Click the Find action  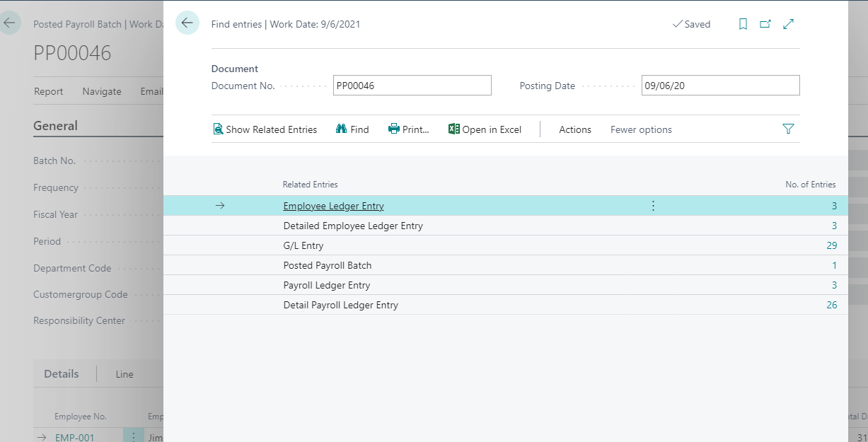click(352, 129)
